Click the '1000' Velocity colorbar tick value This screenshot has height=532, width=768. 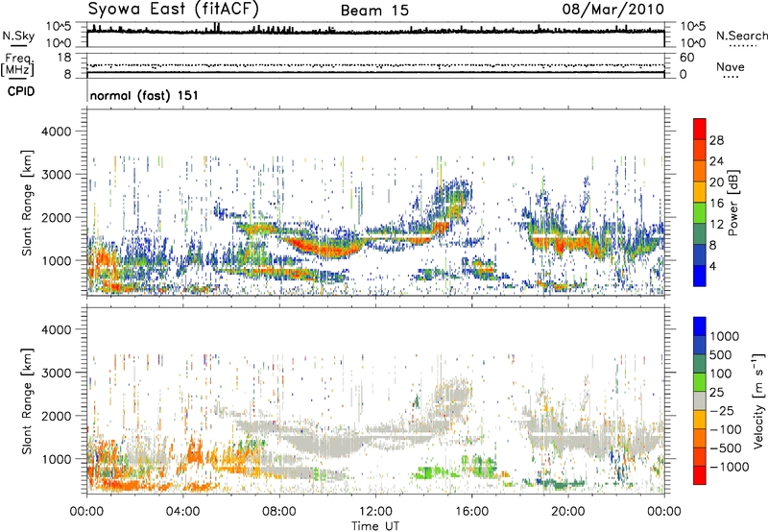click(724, 336)
